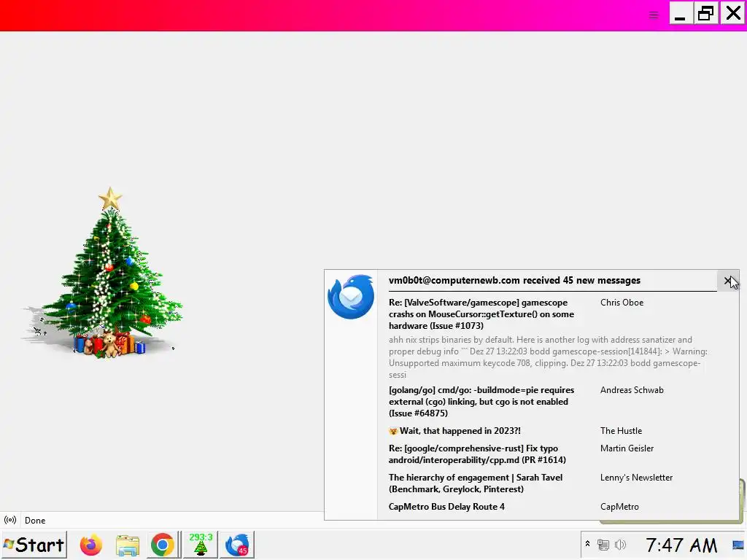The height and width of the screenshot is (560, 747).
Task: Click the show desktop icon next to clock
Action: [738, 545]
